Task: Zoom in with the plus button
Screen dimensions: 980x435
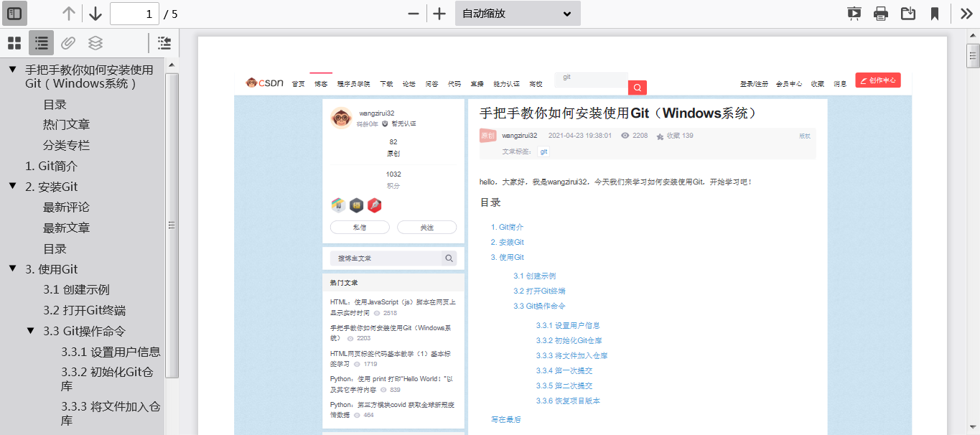Action: coord(439,14)
